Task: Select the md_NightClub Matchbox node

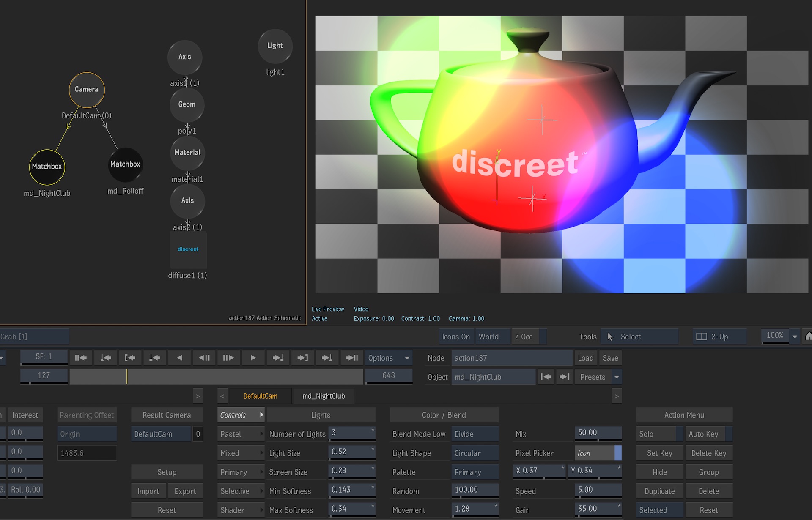Action: tap(47, 167)
